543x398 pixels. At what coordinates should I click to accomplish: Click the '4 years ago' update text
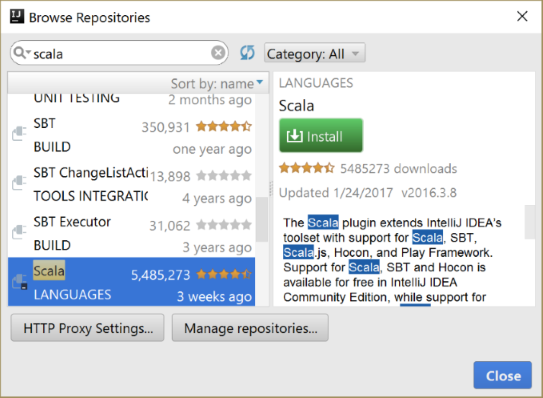pyautogui.click(x=217, y=198)
